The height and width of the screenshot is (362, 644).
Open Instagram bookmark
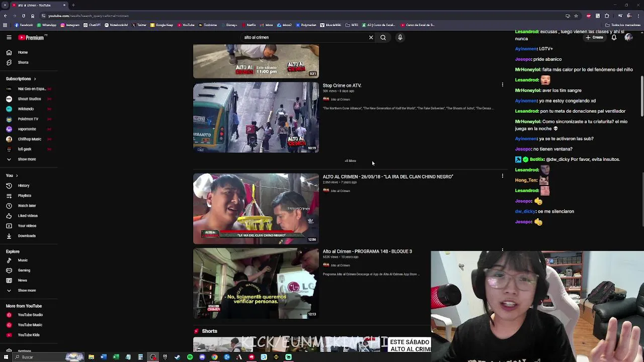70,25
